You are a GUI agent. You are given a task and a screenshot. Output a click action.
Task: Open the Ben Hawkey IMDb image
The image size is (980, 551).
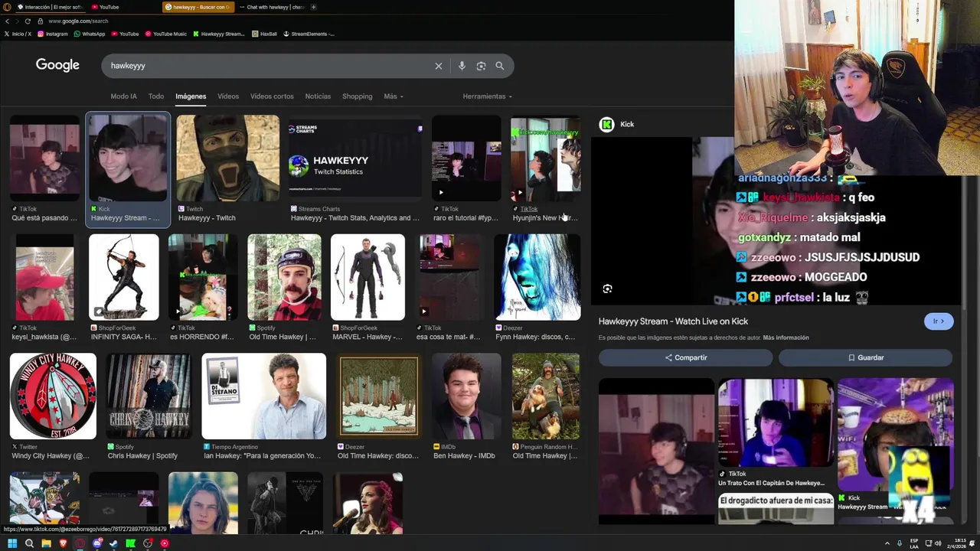coord(466,396)
